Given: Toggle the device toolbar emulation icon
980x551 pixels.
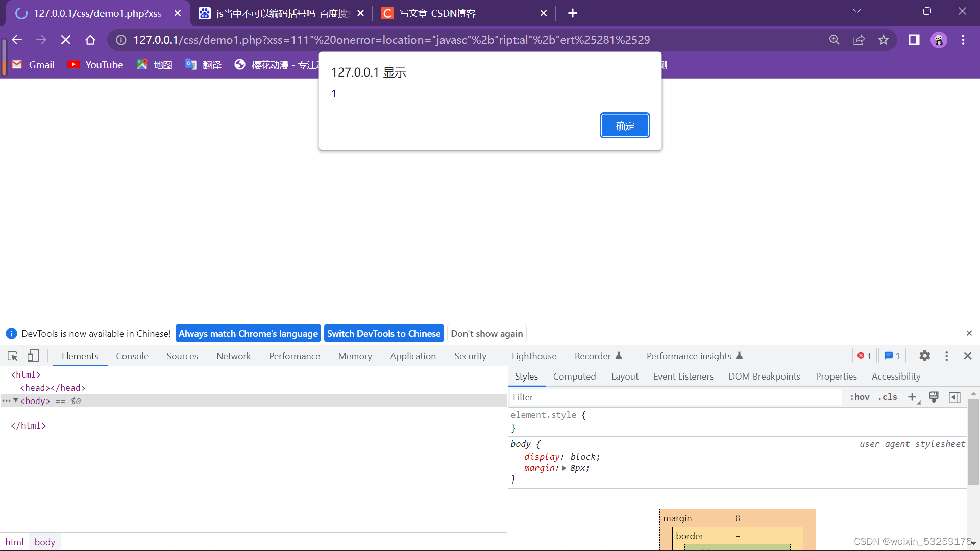Looking at the screenshot, I should 33,356.
